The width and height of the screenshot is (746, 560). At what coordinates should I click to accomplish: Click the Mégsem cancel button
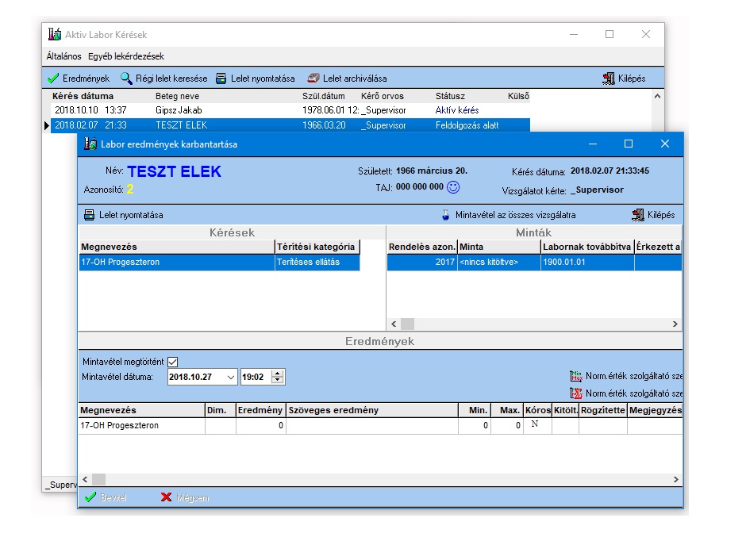[x=185, y=497]
